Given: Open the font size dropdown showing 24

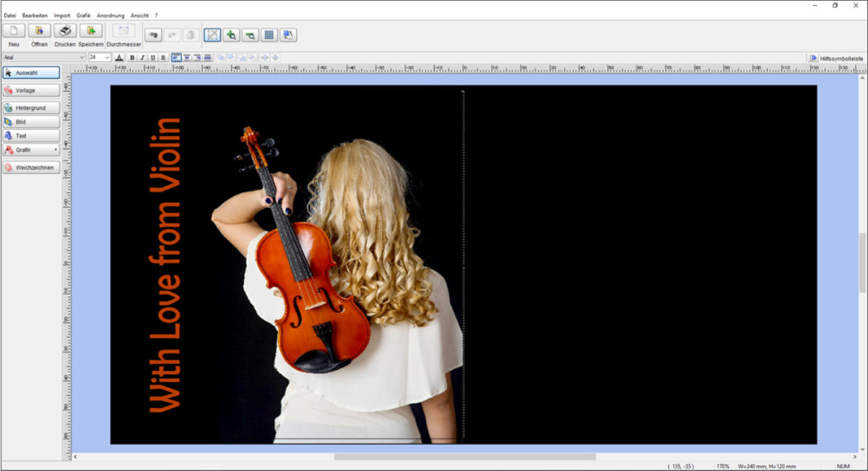Looking at the screenshot, I should point(108,57).
